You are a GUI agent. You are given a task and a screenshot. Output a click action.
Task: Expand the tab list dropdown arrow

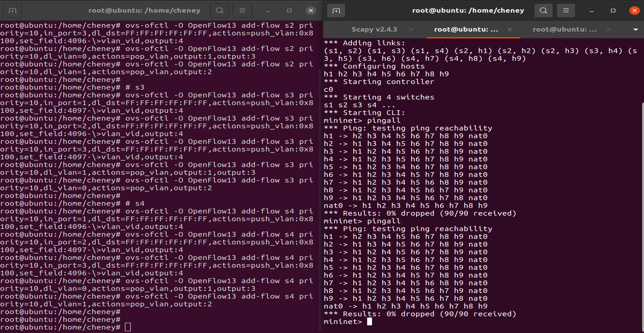(x=635, y=30)
